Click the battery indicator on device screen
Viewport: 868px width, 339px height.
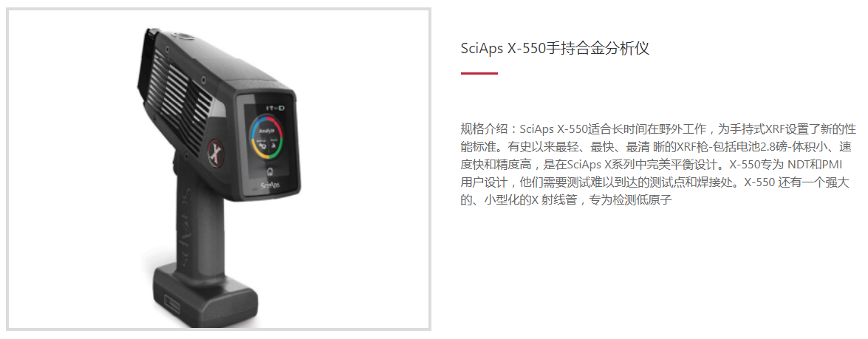(x=281, y=108)
